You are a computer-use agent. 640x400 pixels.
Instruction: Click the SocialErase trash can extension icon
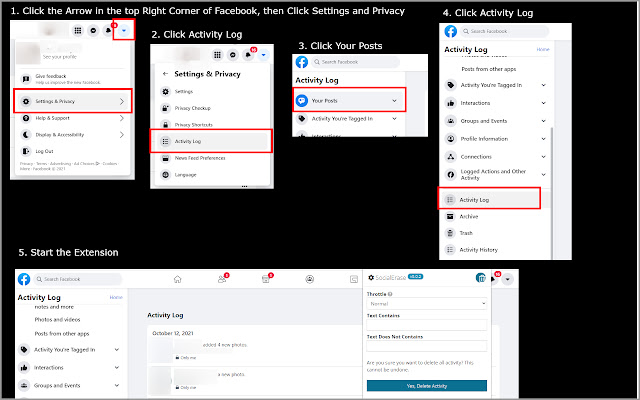click(x=481, y=278)
